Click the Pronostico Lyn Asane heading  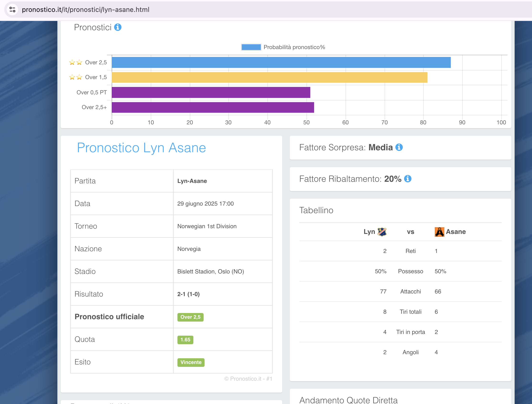point(141,148)
